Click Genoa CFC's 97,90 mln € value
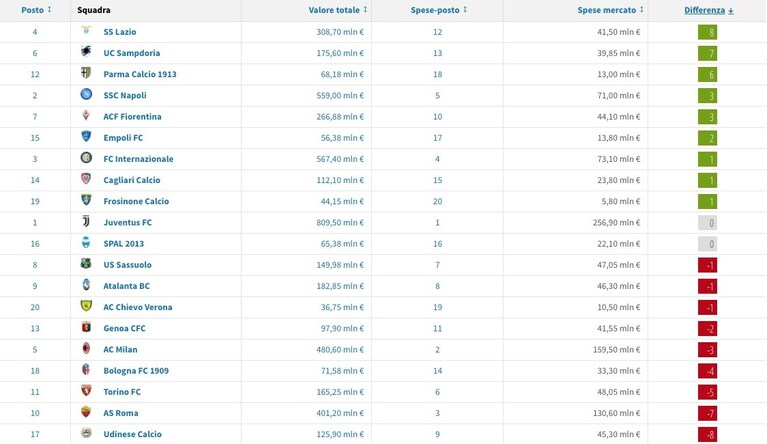This screenshot has width=767, height=444. coord(342,328)
